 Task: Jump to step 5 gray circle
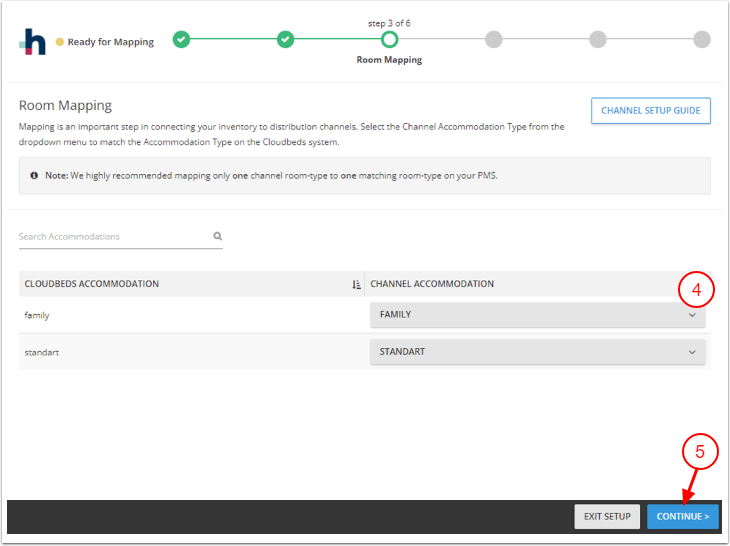click(597, 40)
